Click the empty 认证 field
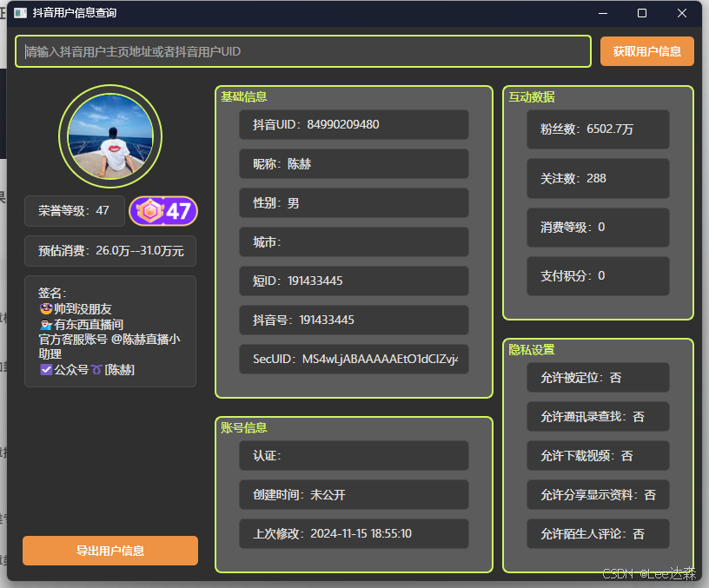 click(x=354, y=456)
